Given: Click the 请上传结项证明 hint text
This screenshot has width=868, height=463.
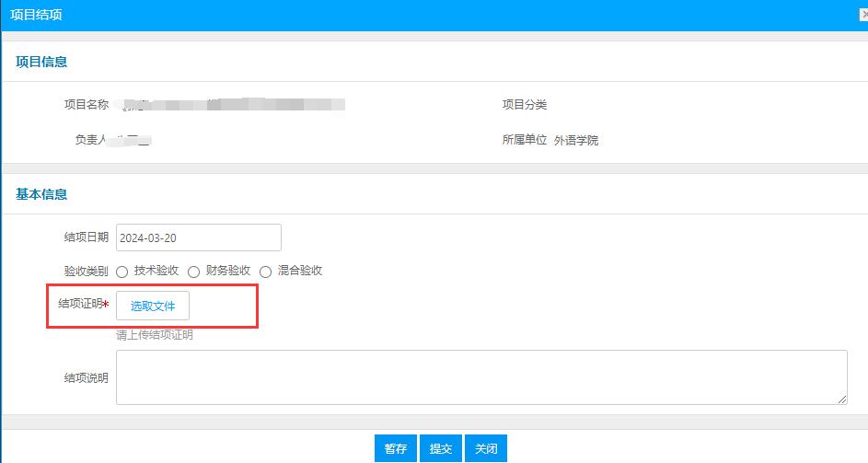Looking at the screenshot, I should [x=155, y=335].
